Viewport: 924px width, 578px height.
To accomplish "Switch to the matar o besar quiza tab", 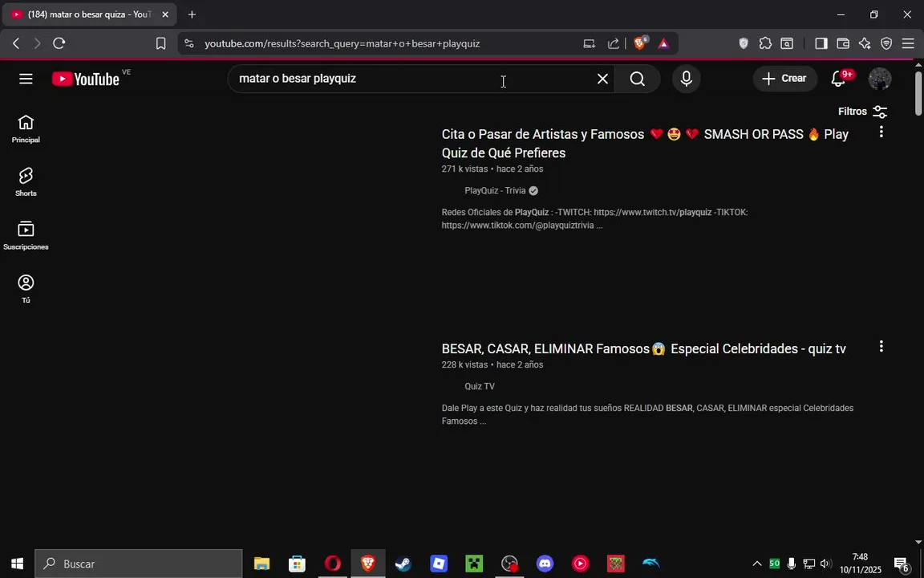I will pos(88,14).
